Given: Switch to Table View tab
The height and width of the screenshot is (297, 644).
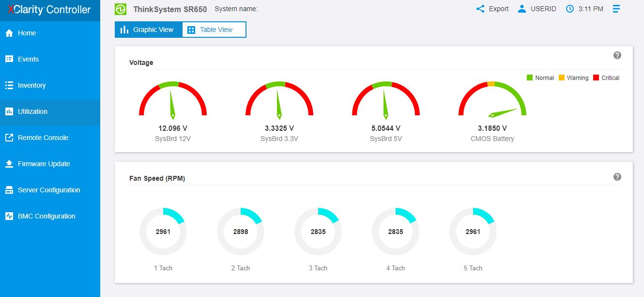Looking at the screenshot, I should [x=214, y=30].
